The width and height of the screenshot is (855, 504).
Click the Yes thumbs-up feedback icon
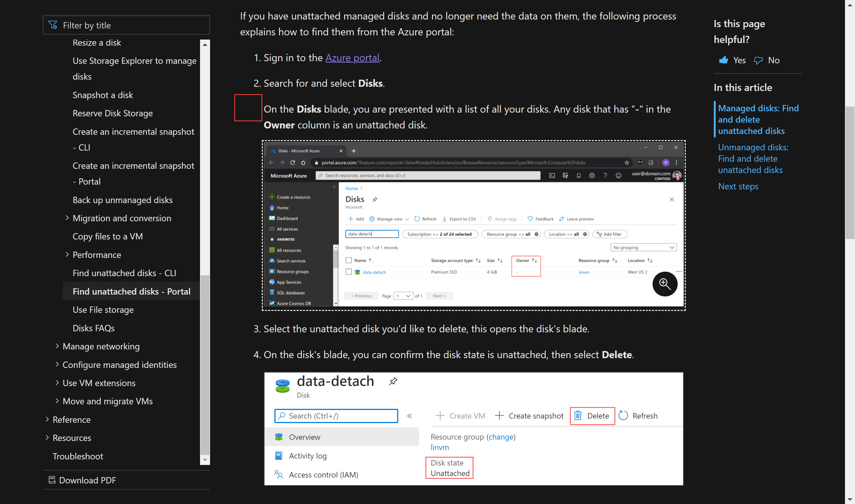click(725, 60)
